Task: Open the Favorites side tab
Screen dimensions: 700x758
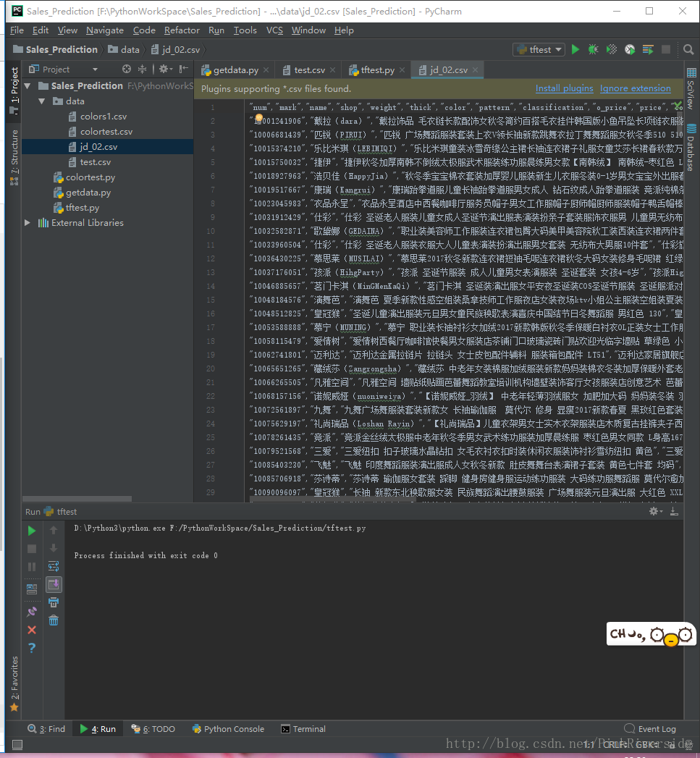Action: (x=14, y=684)
